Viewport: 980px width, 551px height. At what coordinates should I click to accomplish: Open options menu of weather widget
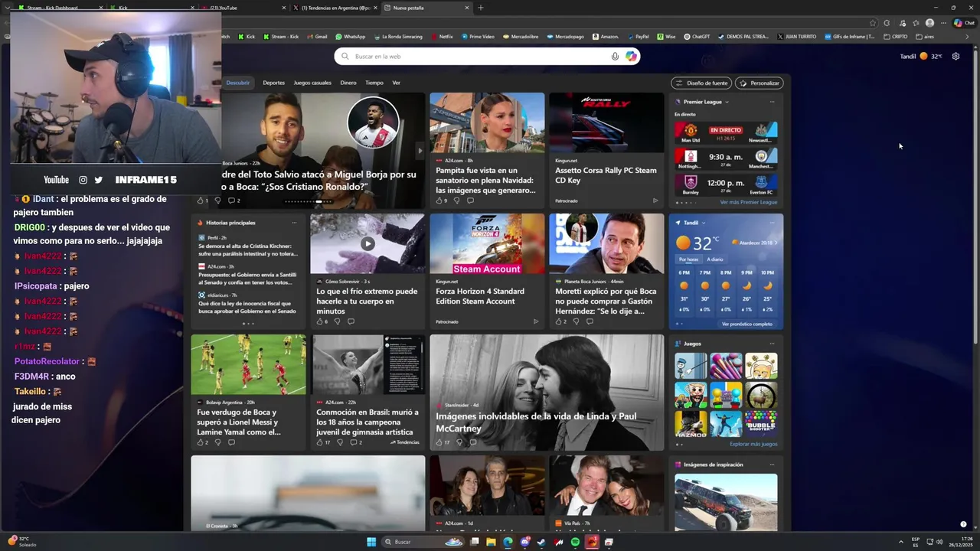tap(772, 223)
